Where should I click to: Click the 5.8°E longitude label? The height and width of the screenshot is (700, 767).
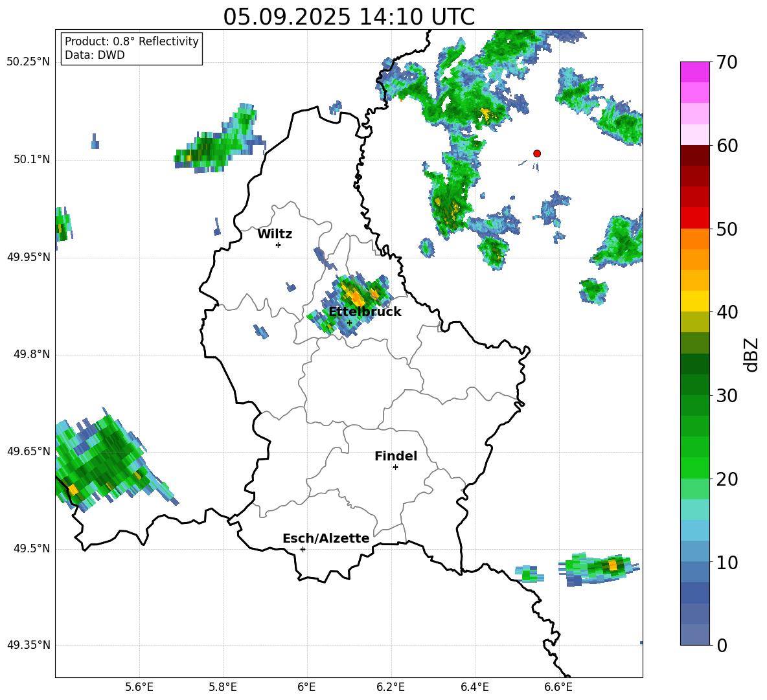223,687
